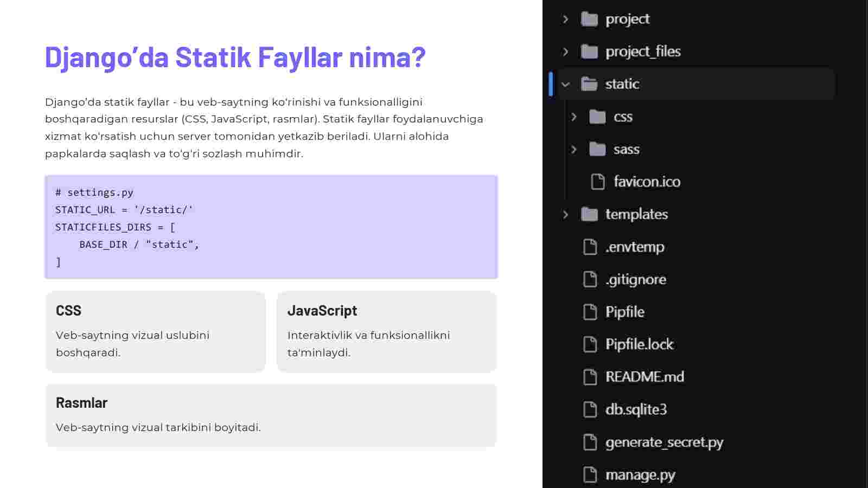Viewport: 868px width, 488px height.
Task: Select db.sqlite3 in the file tree
Action: point(636,409)
